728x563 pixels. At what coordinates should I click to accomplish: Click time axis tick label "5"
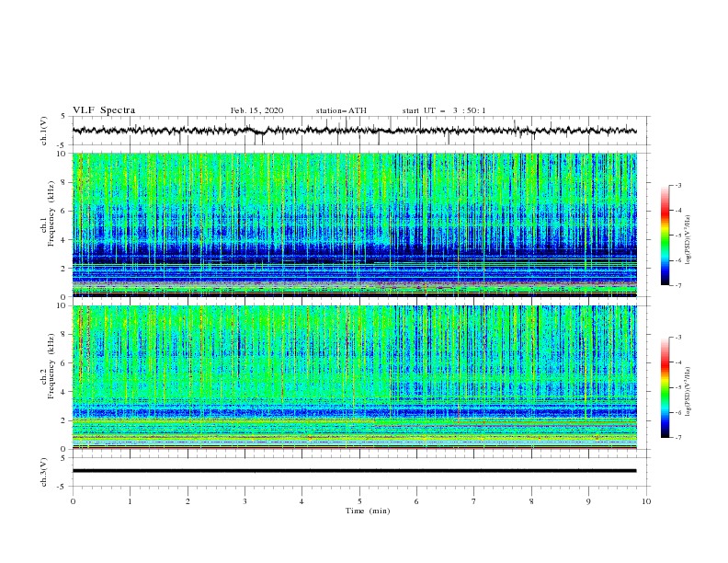coord(359,501)
